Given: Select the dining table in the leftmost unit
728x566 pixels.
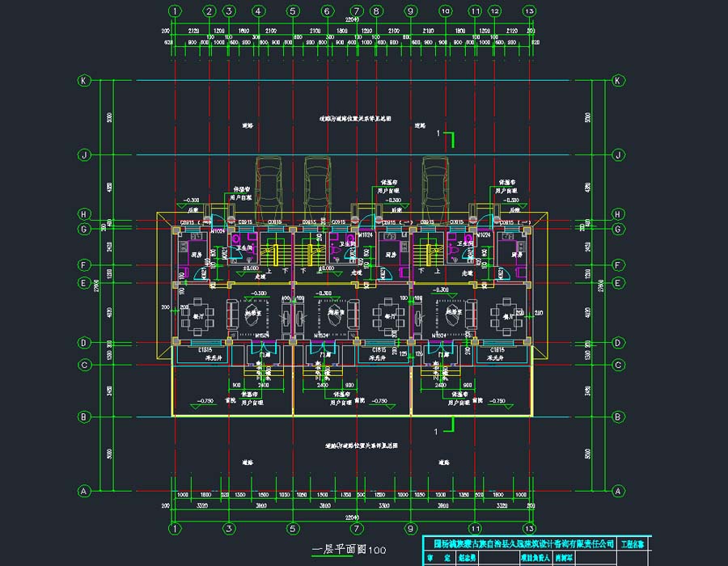Looking at the screenshot, I should [198, 317].
